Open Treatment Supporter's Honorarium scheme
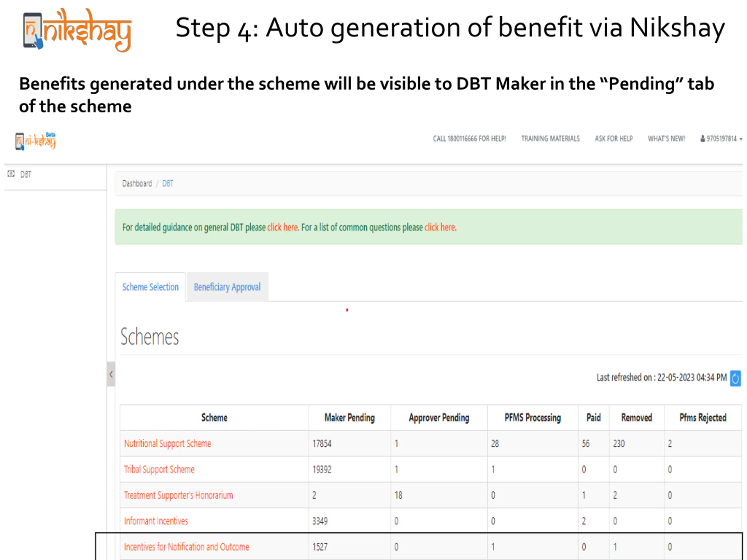 point(178,495)
